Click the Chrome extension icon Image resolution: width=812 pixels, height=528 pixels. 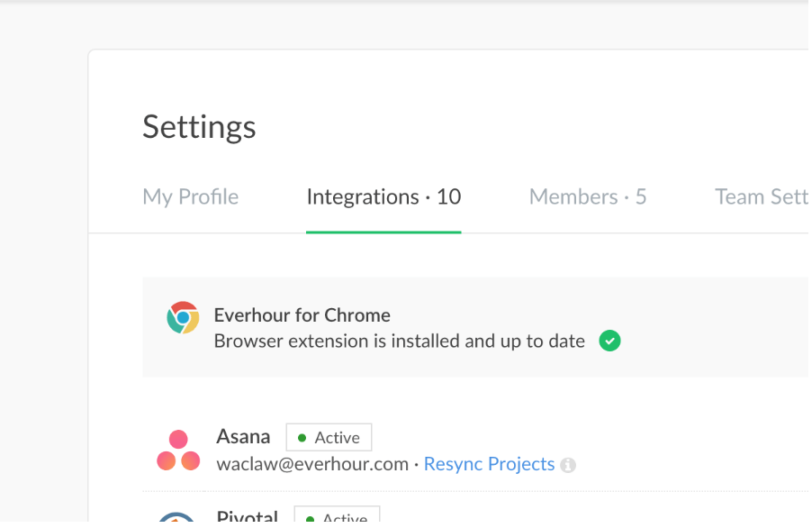(183, 318)
